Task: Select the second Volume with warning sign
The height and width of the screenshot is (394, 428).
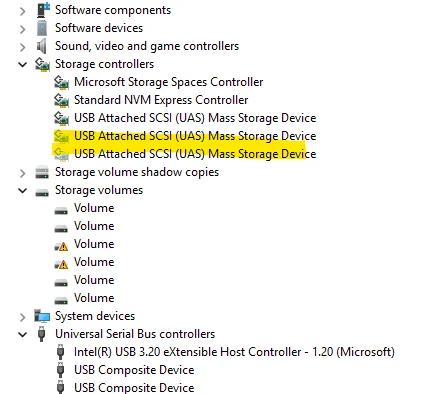Action: (x=94, y=262)
